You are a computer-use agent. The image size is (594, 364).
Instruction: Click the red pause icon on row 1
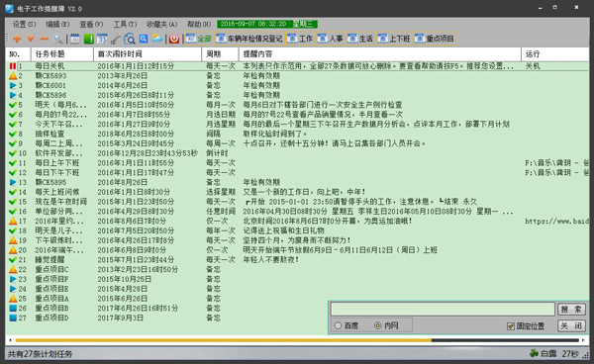[x=13, y=66]
